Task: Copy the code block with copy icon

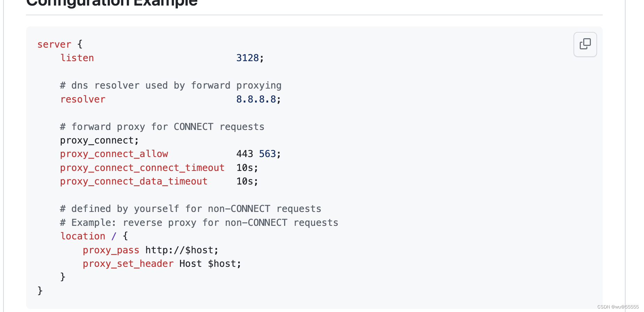Action: (x=585, y=44)
